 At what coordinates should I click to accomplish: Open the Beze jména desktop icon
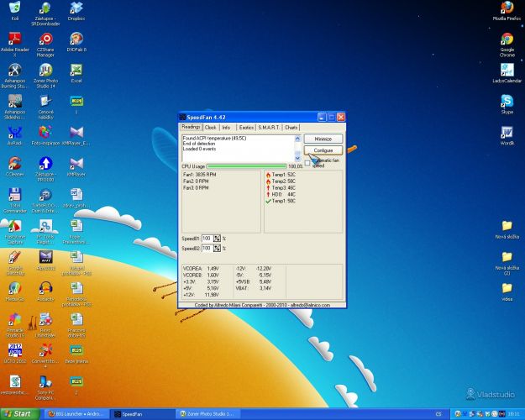pyautogui.click(x=76, y=354)
